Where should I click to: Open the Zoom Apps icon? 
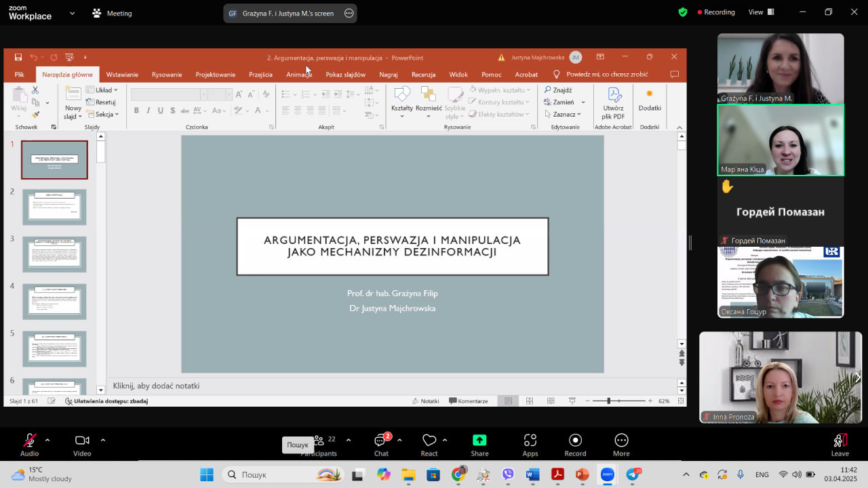pyautogui.click(x=530, y=441)
